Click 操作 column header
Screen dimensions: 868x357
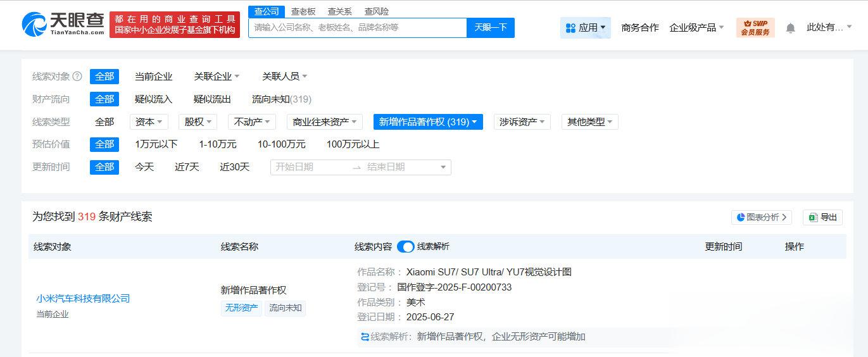pyautogui.click(x=795, y=247)
